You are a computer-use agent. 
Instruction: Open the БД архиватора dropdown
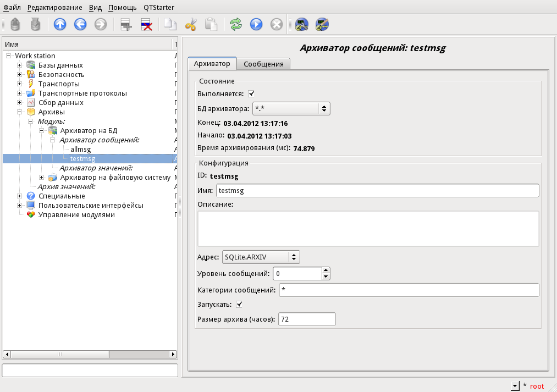coord(291,108)
